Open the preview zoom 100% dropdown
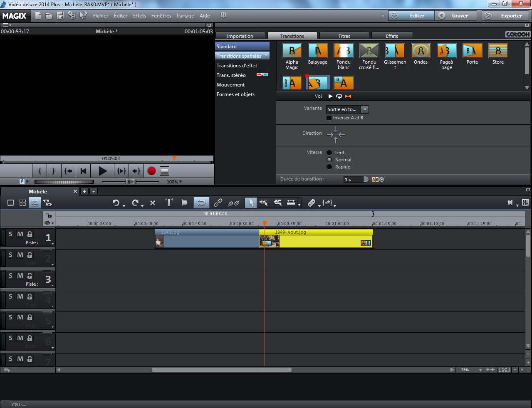The height and width of the screenshot is (408, 532). tap(174, 182)
